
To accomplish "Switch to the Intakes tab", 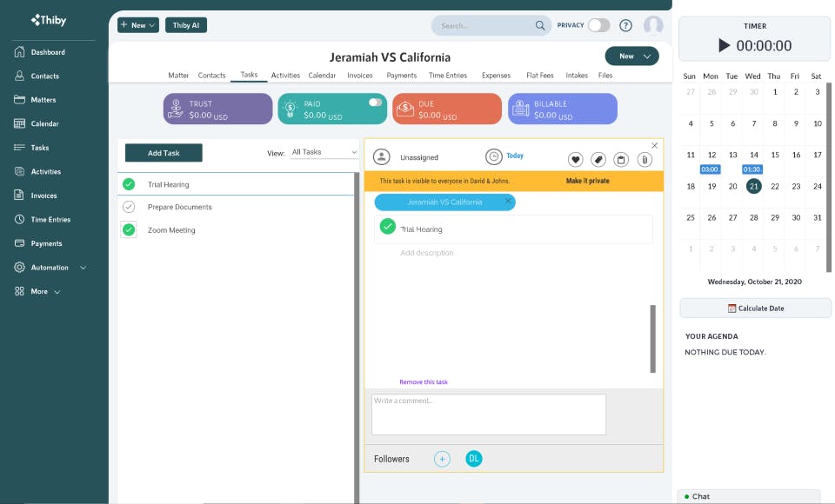I will 577,76.
